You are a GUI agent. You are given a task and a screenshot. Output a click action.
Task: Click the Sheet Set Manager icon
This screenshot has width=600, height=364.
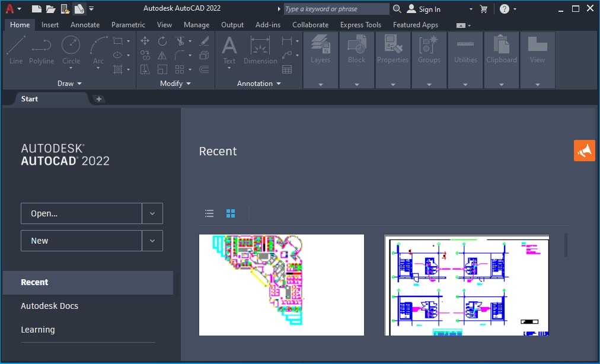click(x=79, y=9)
